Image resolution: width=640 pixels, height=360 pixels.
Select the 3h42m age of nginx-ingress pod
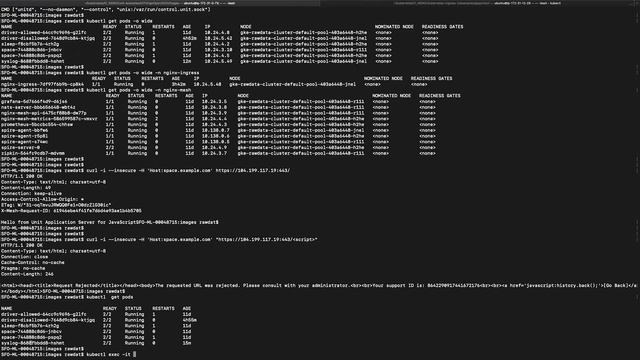point(179,84)
